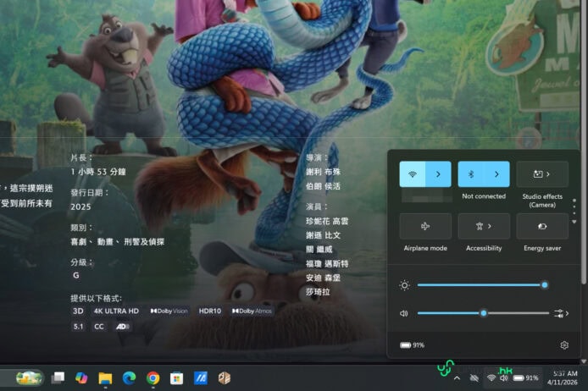This screenshot has width=588, height=391.
Task: Click the Dolby Vision badge
Action: [x=169, y=311]
